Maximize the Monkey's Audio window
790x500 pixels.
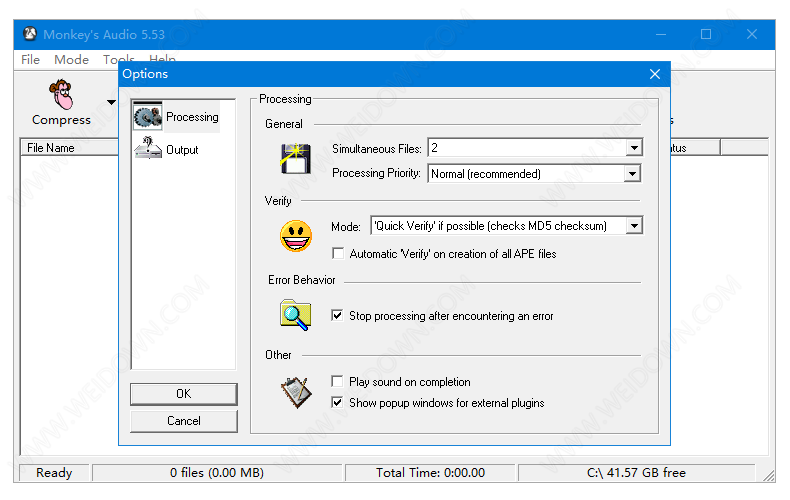706,34
